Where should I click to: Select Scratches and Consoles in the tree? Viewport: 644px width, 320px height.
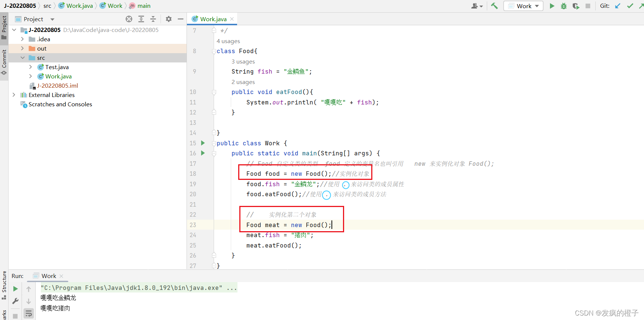(60, 104)
